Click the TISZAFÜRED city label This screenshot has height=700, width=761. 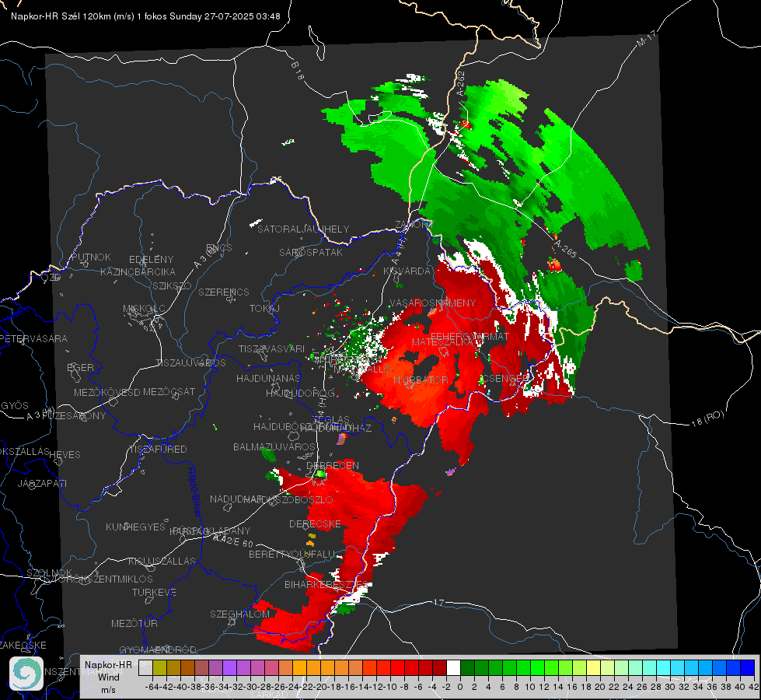pos(158,449)
